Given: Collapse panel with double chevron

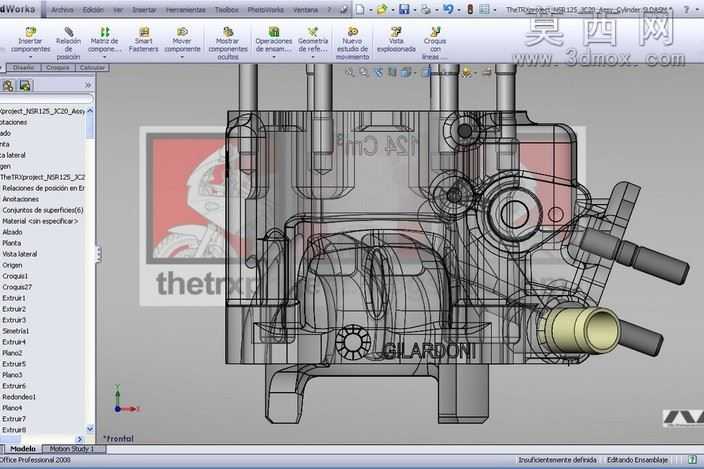Looking at the screenshot, I should (x=88, y=85).
